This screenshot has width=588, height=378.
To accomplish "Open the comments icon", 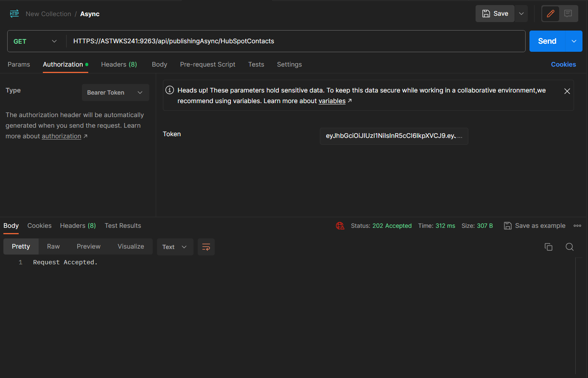I will pos(568,14).
